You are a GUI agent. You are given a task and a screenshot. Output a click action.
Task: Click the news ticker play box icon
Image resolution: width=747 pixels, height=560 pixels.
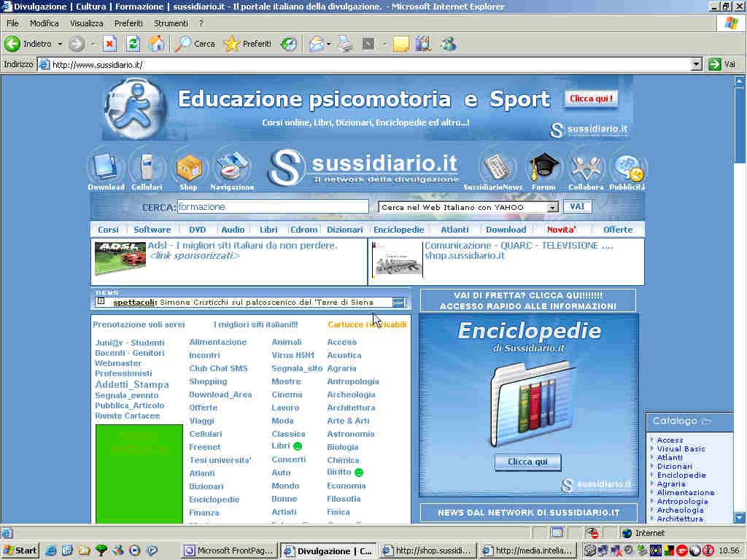pos(101,301)
